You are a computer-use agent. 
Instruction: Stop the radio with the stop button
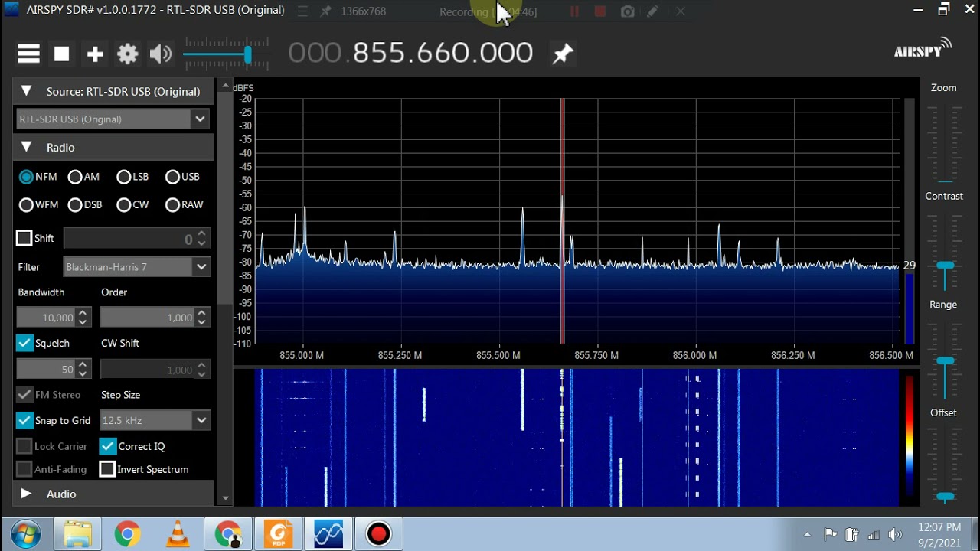point(62,54)
